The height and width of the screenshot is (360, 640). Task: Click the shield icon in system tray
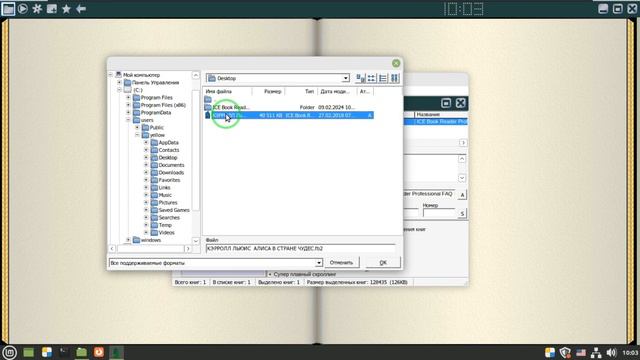[x=565, y=352]
